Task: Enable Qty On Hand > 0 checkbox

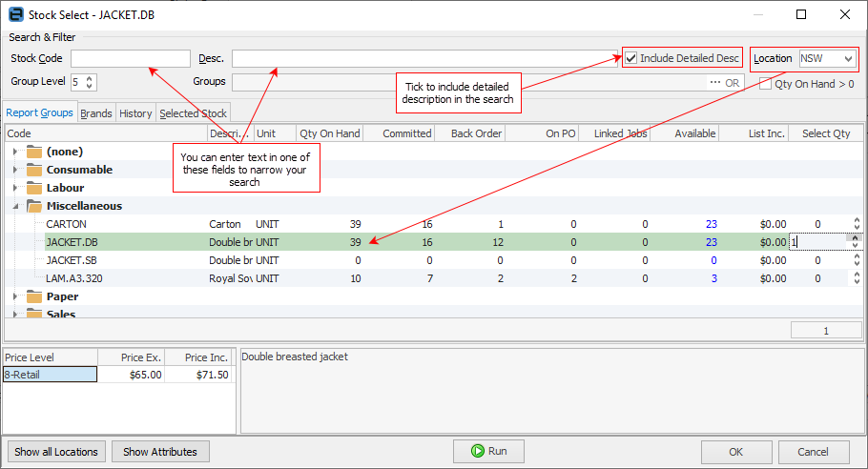Action: (765, 84)
